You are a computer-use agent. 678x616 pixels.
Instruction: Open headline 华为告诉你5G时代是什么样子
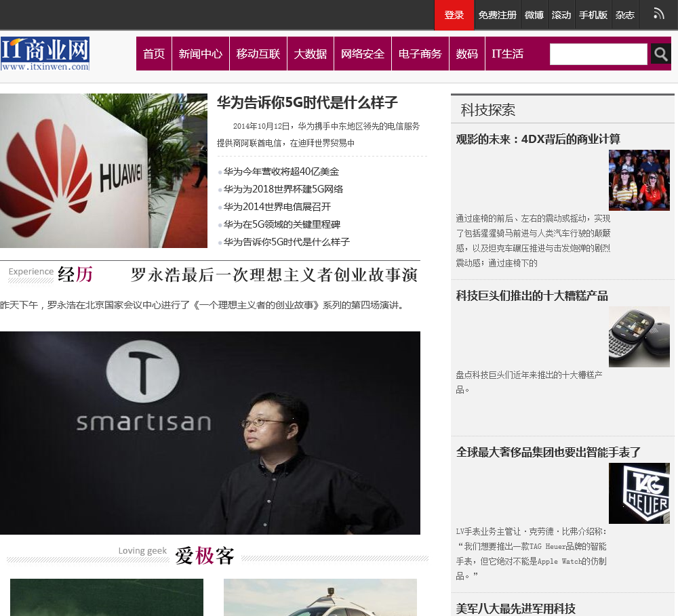pos(307,102)
